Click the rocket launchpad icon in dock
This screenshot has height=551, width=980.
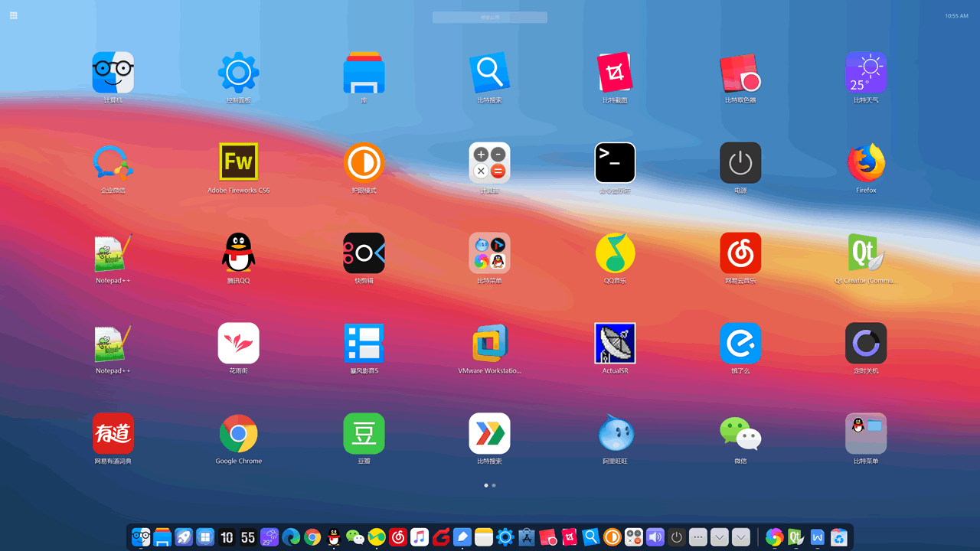184,537
